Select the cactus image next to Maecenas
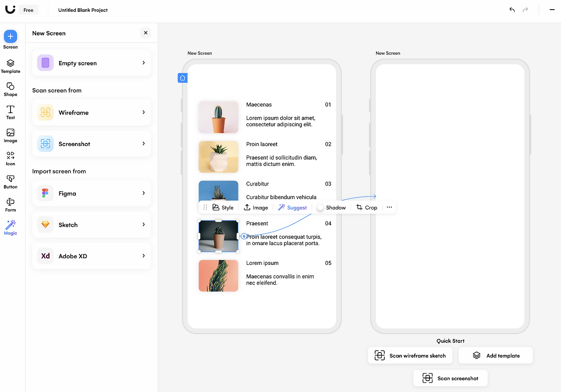This screenshot has width=561, height=392. tap(218, 117)
